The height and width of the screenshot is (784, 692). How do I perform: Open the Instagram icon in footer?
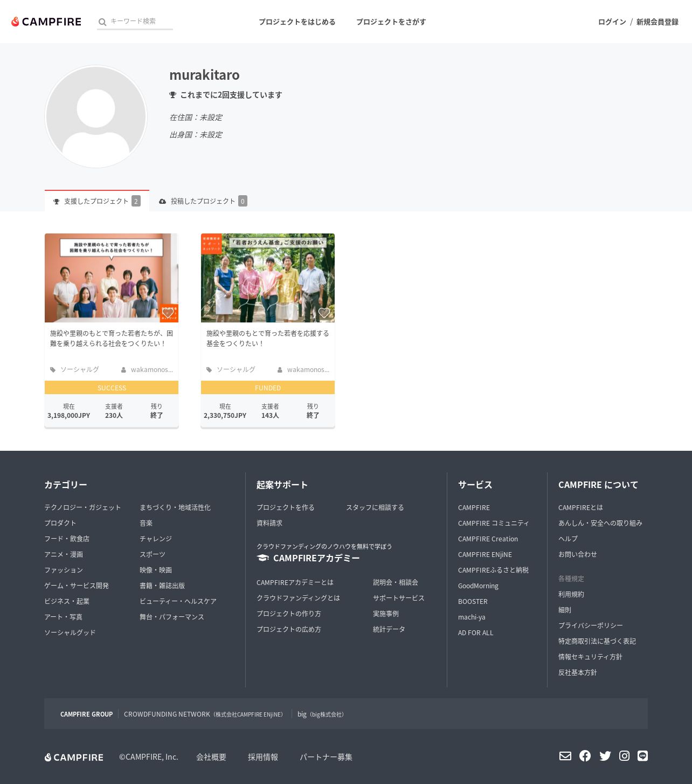624,756
